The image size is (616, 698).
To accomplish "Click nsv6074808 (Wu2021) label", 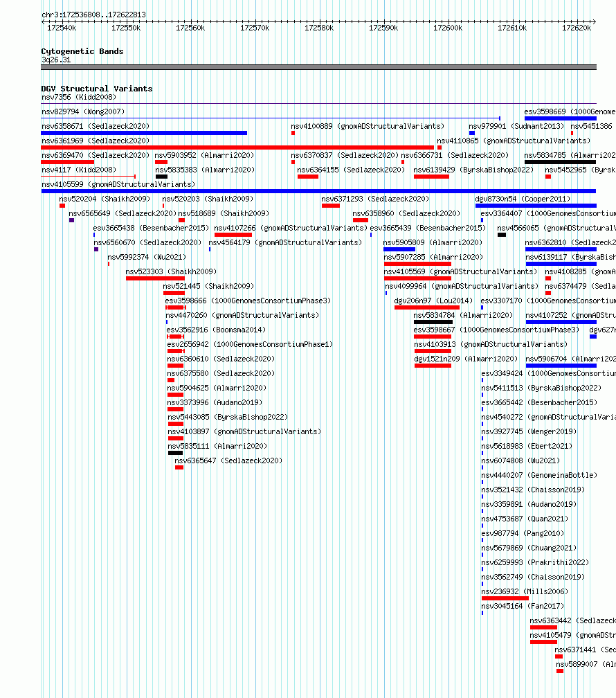I will (520, 460).
